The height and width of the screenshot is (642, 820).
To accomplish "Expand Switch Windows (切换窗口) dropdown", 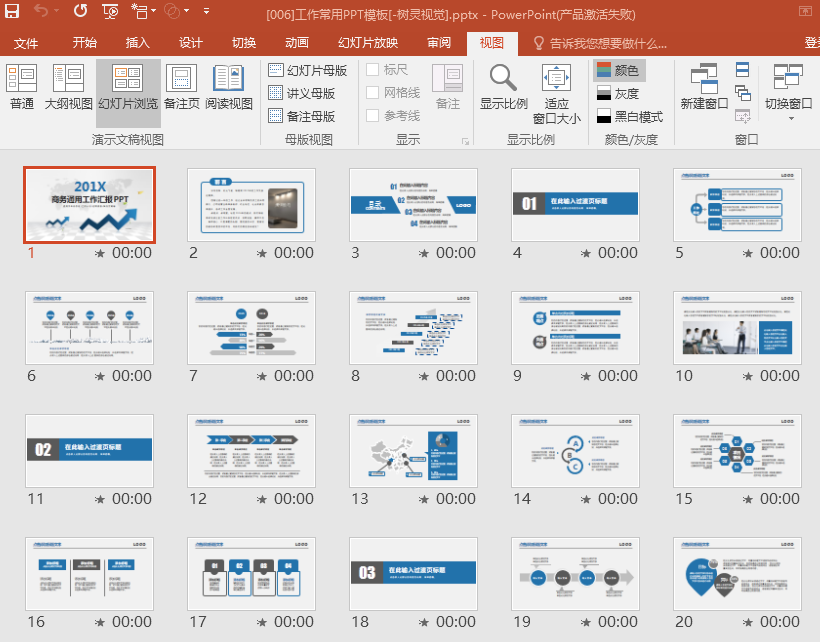I will [791, 119].
